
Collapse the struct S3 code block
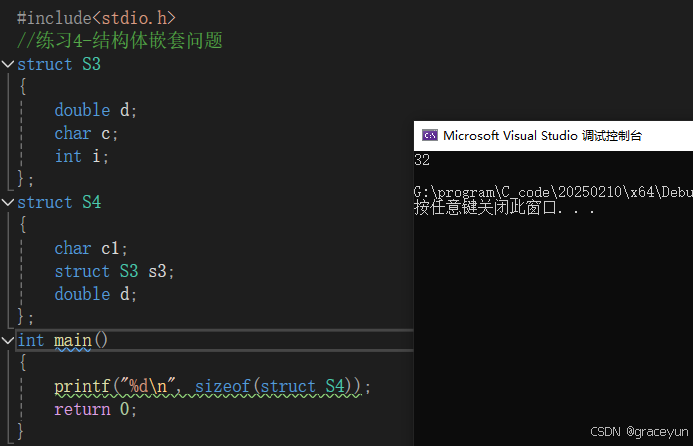tap(8, 64)
